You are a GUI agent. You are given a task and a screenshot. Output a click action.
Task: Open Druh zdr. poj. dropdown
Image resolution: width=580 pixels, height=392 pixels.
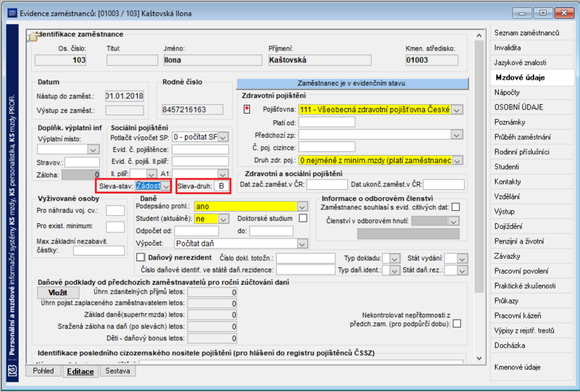click(457, 161)
